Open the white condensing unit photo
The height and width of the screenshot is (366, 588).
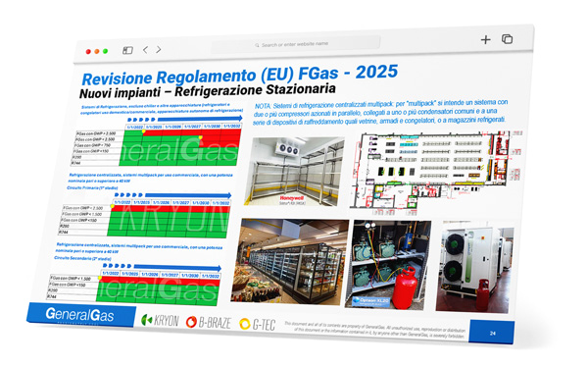[x=474, y=267]
